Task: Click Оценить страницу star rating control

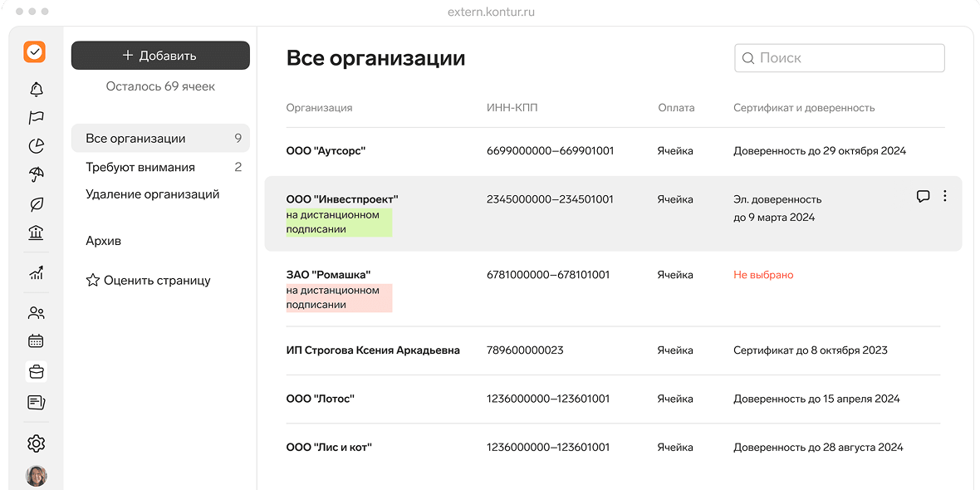Action: click(x=149, y=280)
